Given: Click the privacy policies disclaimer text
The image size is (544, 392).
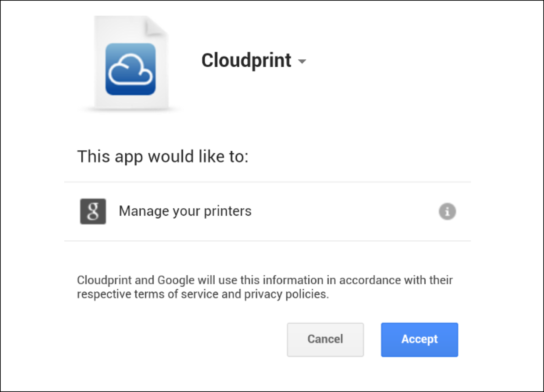Looking at the screenshot, I should [x=264, y=287].
